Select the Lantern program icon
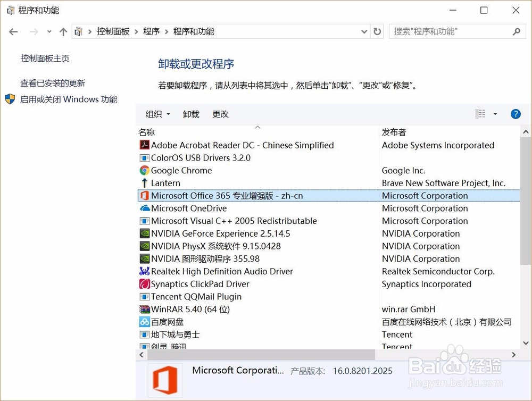532x401 pixels. (x=144, y=183)
